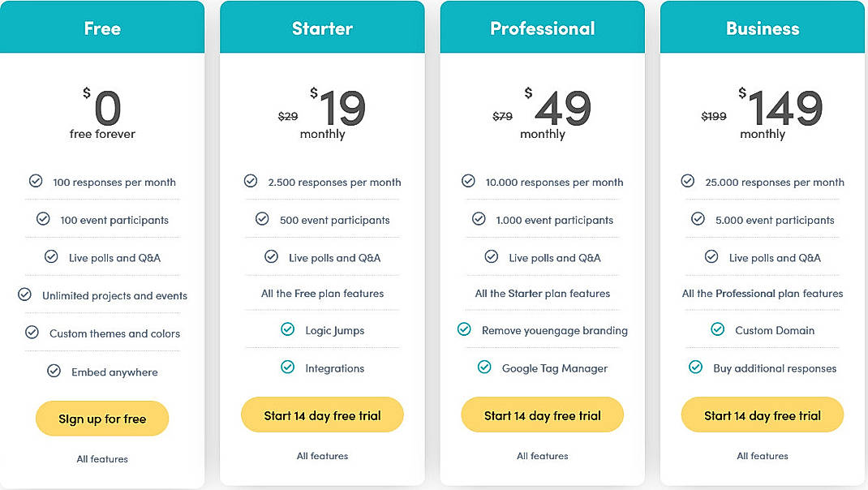
Task: Click the checkmark beside 5.000 event participants
Action: [x=698, y=219]
